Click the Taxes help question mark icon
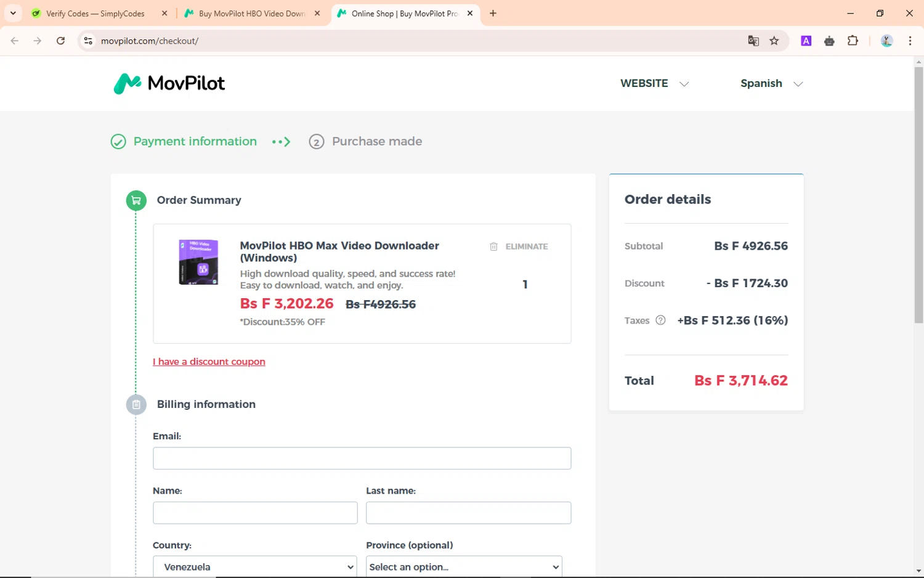 (x=660, y=320)
